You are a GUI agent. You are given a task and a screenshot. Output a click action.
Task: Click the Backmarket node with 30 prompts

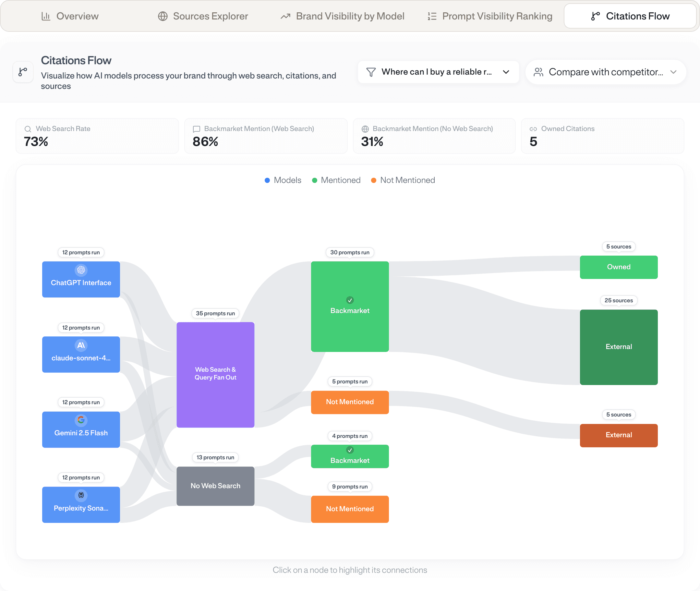[350, 307]
